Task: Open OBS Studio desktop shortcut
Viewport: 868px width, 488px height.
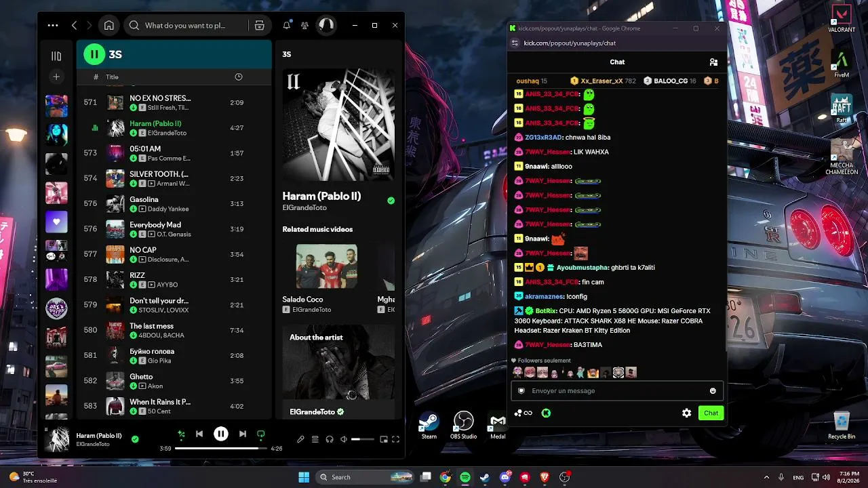Action: pos(463,426)
